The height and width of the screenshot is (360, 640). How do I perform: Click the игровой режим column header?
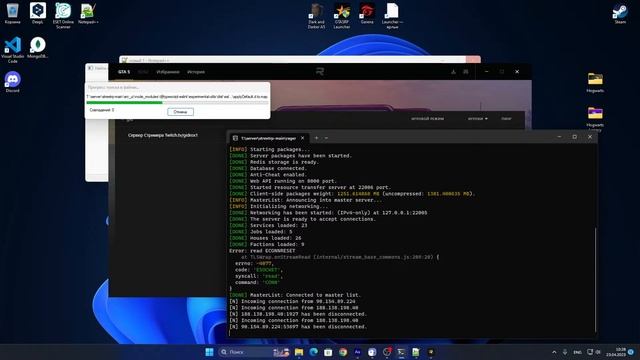click(427, 119)
